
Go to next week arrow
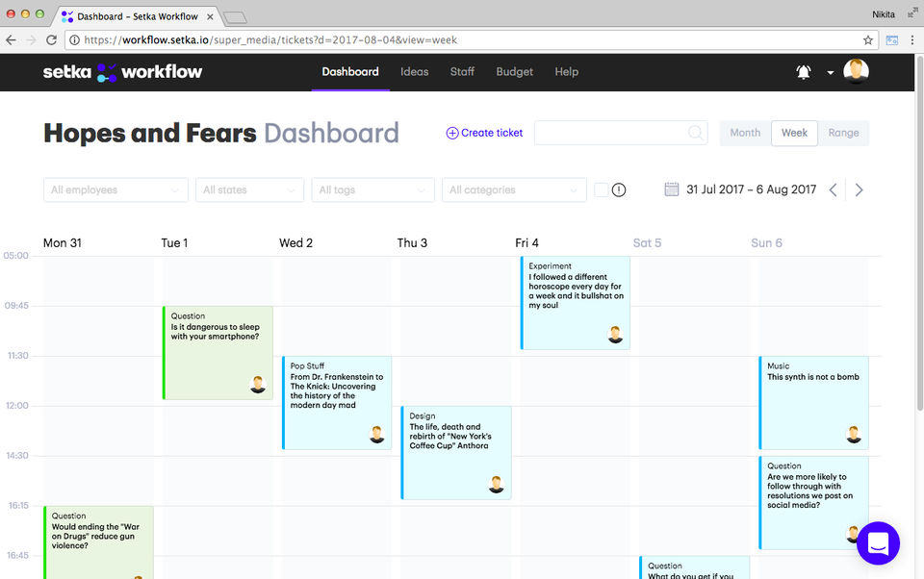(859, 190)
